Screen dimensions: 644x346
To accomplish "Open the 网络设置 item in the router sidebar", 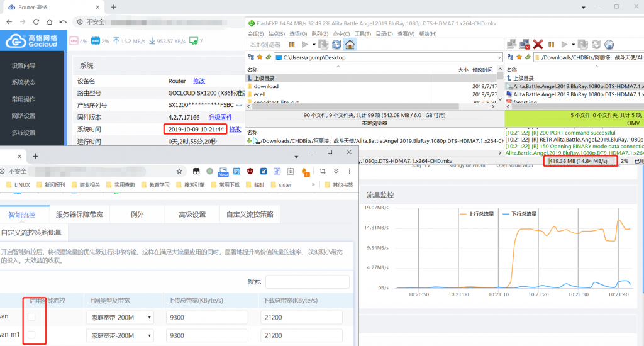I will [23, 116].
